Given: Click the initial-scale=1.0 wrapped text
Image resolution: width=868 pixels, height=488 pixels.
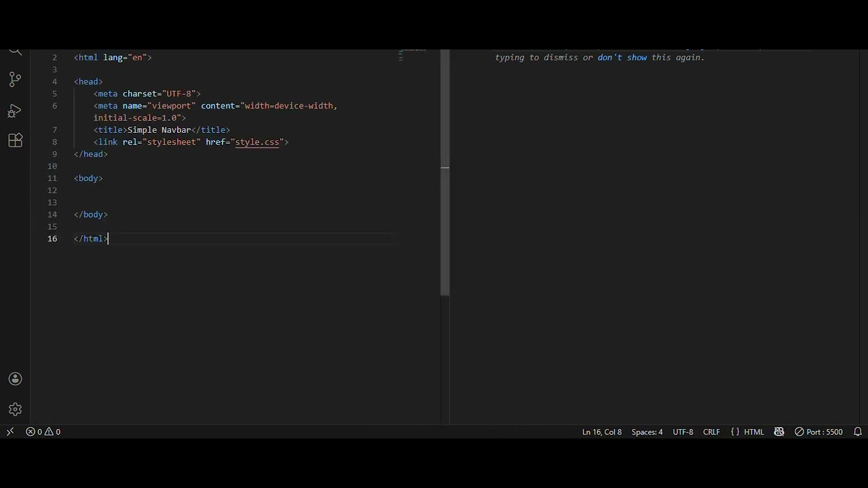Looking at the screenshot, I should pos(140,118).
